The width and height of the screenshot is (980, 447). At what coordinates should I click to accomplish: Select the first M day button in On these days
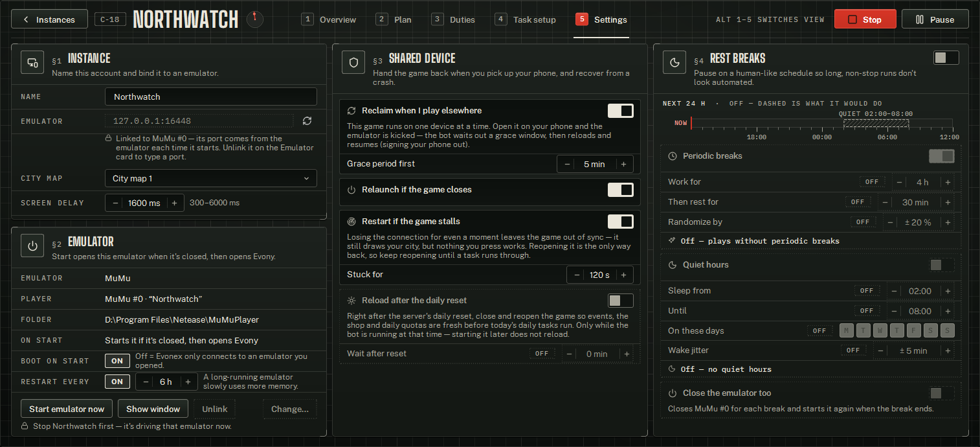click(847, 331)
